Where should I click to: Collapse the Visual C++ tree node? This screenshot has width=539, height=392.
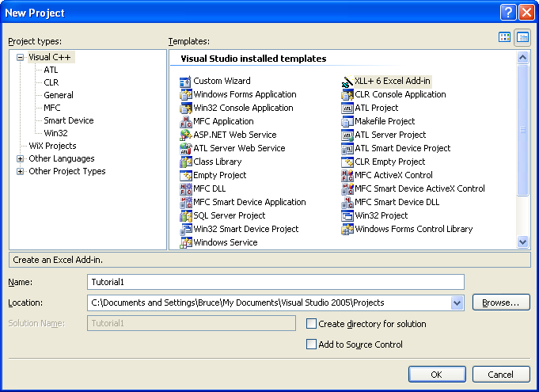tap(21, 58)
